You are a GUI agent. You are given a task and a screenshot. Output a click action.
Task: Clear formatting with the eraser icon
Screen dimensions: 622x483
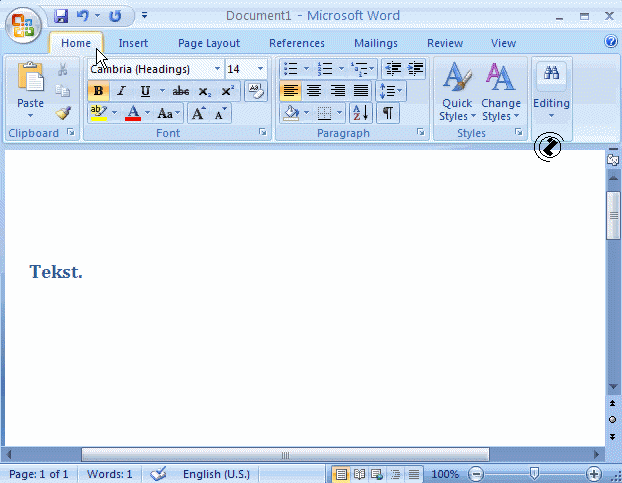tap(256, 91)
